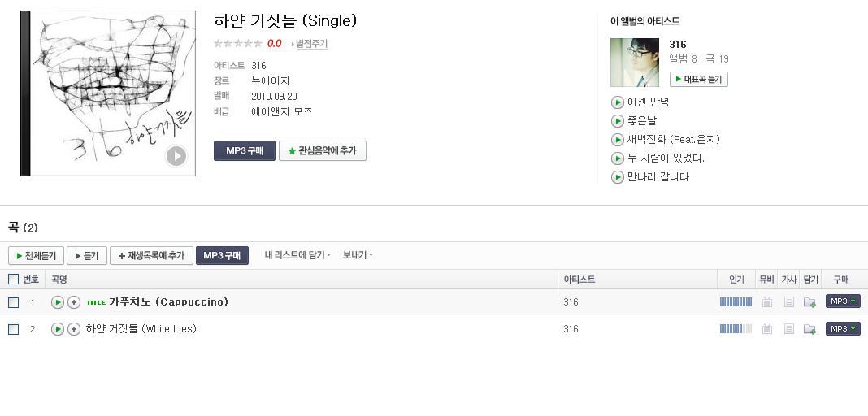The width and height of the screenshot is (868, 416).
Task: Open artist 316 thumbnail photo
Action: (635, 63)
